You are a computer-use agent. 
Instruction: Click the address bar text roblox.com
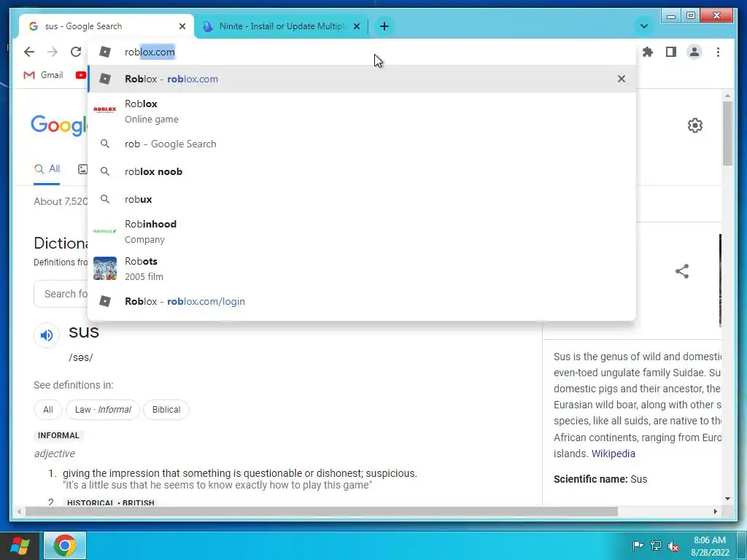tap(150, 52)
